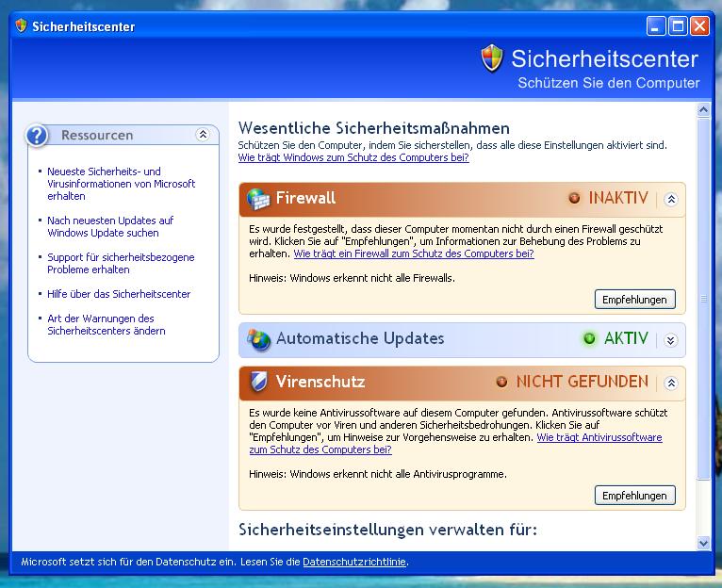Expand the Automatische Updates section
Viewport: 722px width, 588px height.
tap(671, 340)
